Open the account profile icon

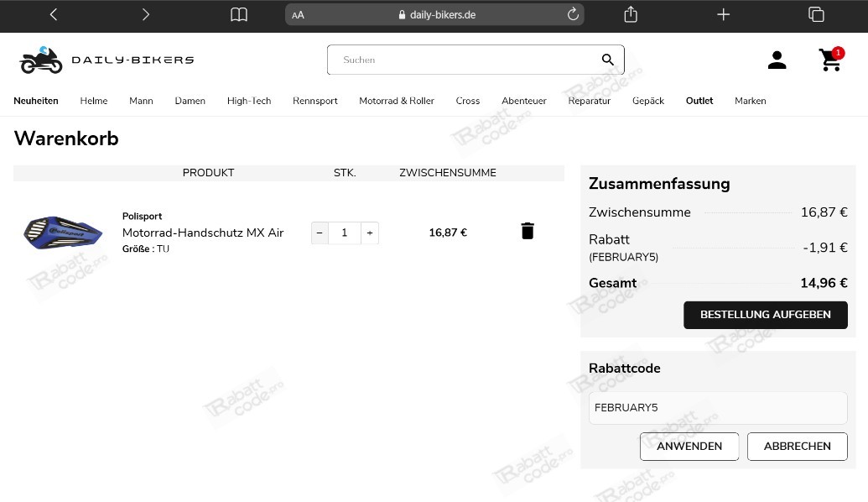tap(777, 60)
